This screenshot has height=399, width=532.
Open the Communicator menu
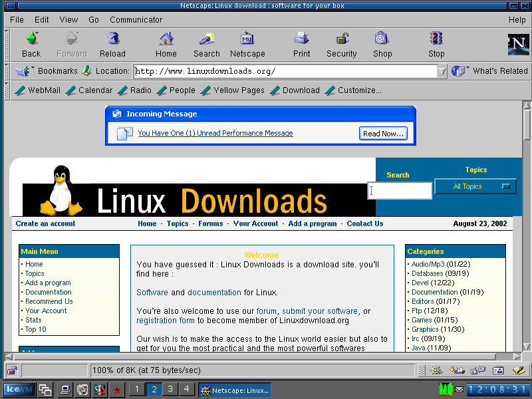point(136,20)
